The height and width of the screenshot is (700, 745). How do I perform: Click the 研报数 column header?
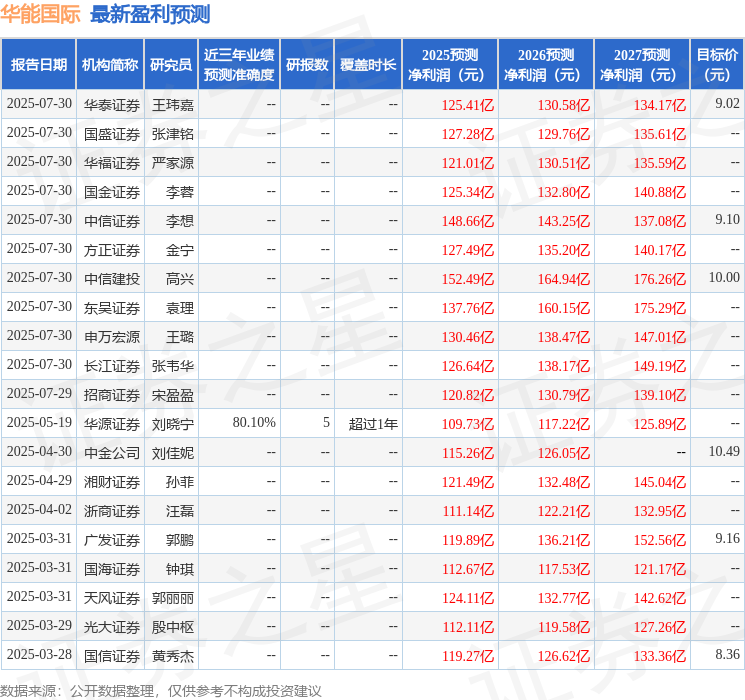click(307, 65)
